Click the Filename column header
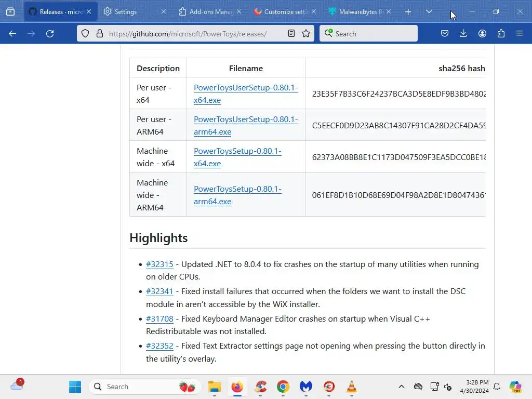 (x=246, y=68)
